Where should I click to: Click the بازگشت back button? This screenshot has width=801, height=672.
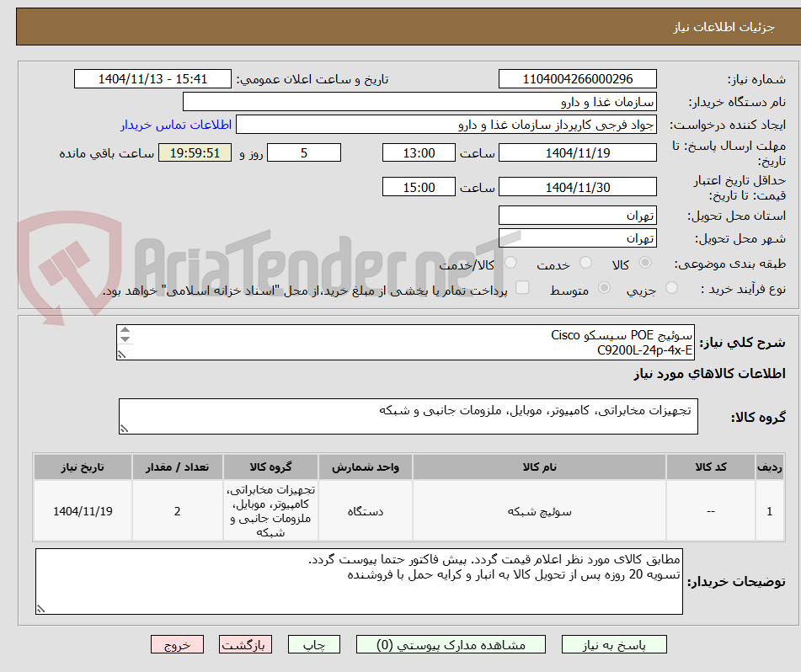click(x=245, y=644)
